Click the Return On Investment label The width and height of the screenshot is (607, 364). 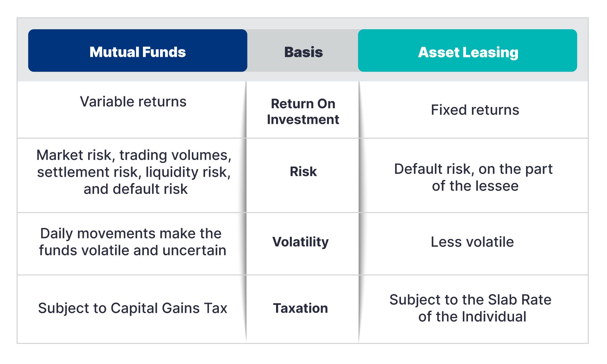tap(303, 111)
